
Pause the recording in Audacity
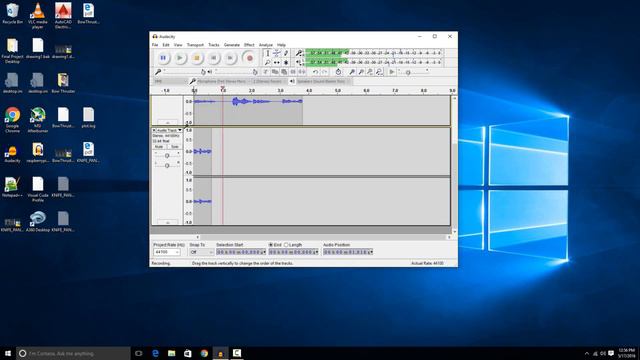tap(163, 58)
